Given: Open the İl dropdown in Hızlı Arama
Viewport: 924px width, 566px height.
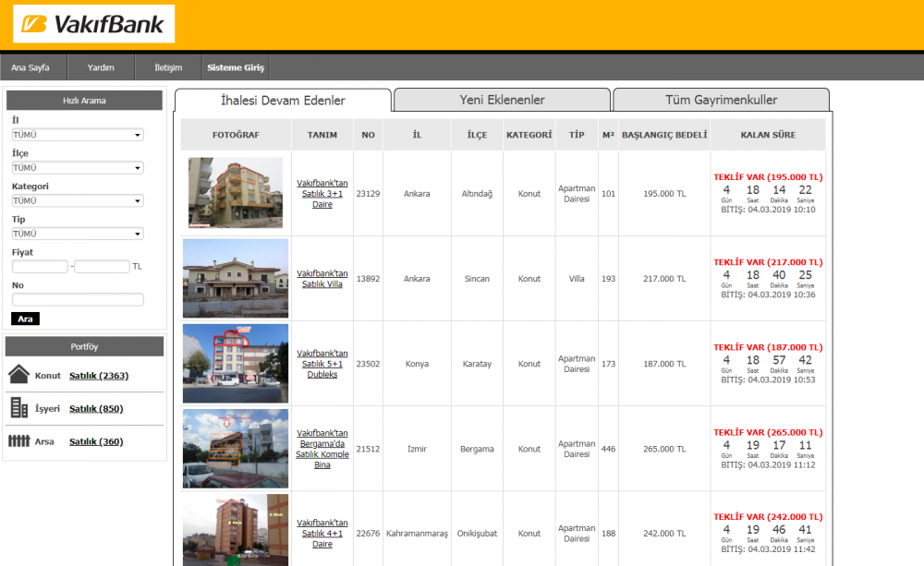Looking at the screenshot, I should [x=78, y=135].
